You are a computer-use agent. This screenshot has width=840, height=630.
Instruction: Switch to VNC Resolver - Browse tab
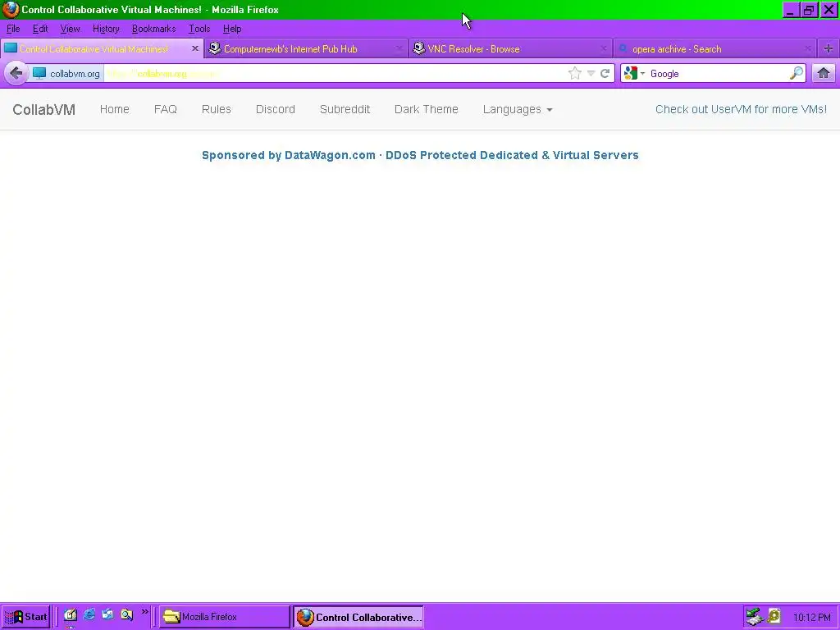[x=510, y=48]
